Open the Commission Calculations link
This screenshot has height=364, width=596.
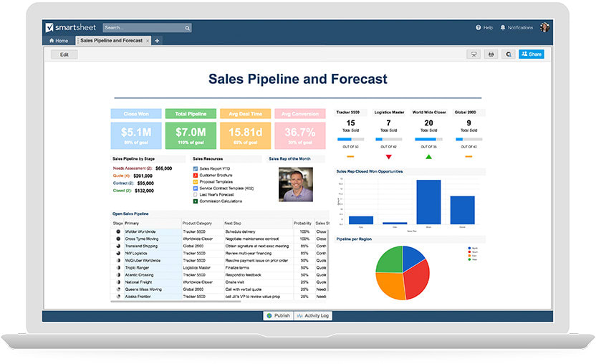pos(221,201)
